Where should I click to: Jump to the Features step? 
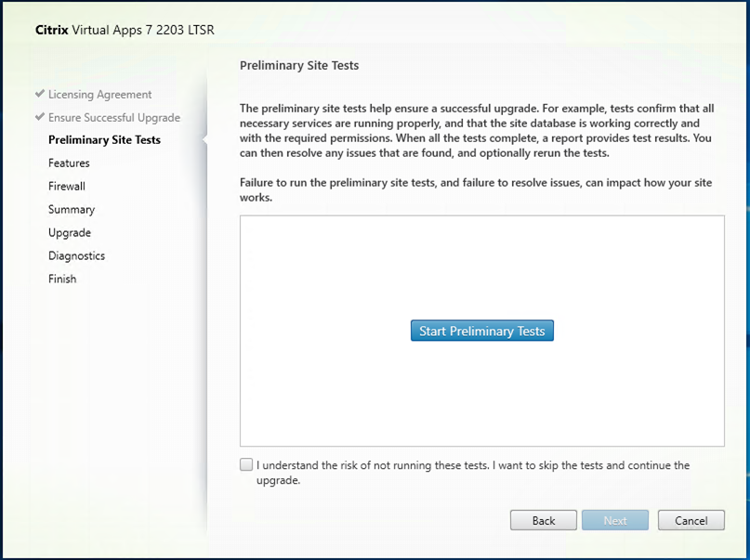[x=69, y=163]
